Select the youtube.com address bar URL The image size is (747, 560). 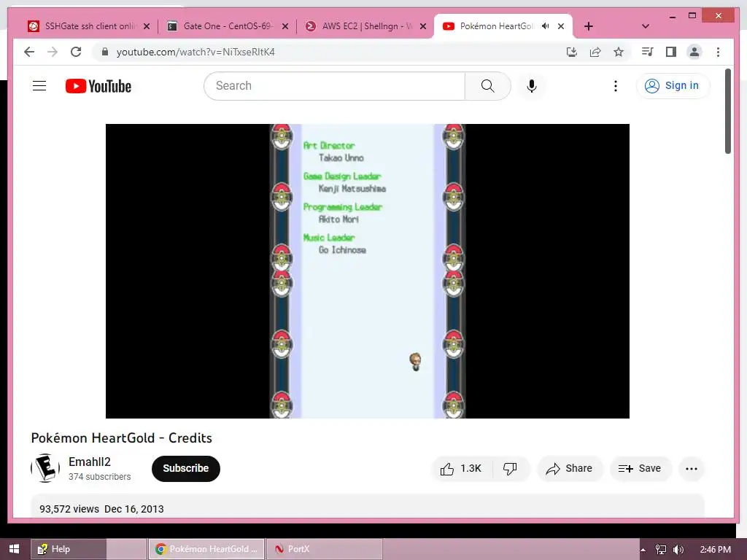pyautogui.click(x=196, y=52)
